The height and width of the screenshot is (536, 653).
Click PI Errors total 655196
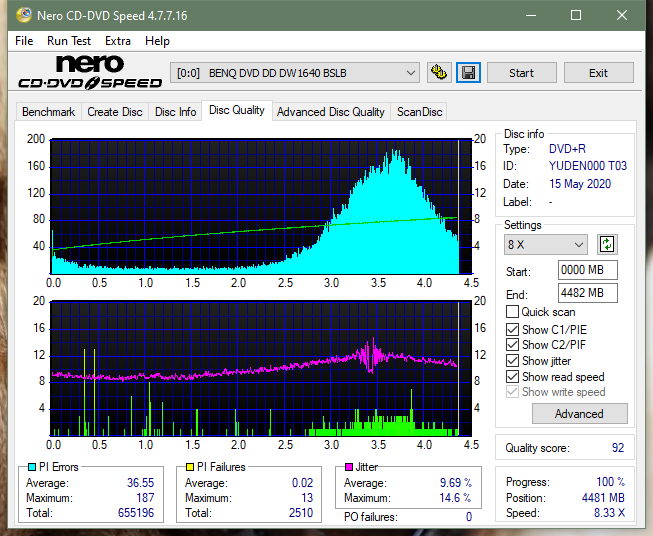point(136,513)
